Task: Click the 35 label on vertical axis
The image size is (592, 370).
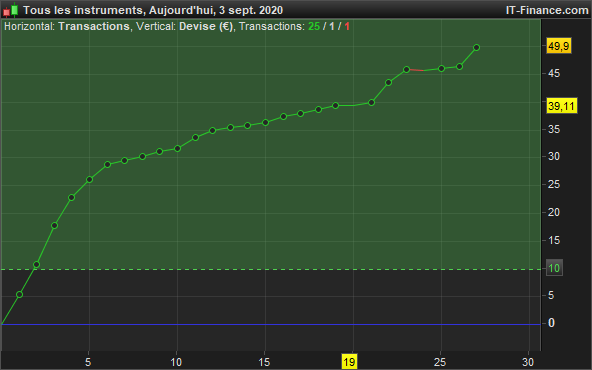Action: coord(554,129)
